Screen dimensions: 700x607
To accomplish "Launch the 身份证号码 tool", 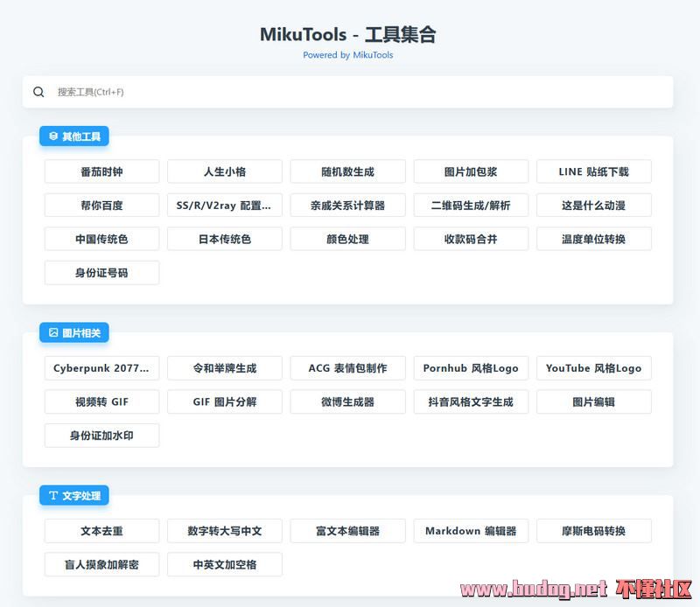I will [101, 273].
